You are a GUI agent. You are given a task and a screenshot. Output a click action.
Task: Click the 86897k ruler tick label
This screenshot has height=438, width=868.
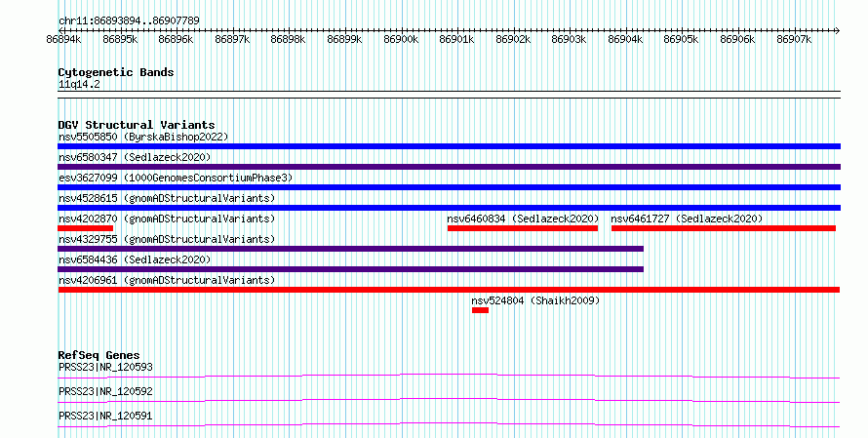pyautogui.click(x=232, y=39)
